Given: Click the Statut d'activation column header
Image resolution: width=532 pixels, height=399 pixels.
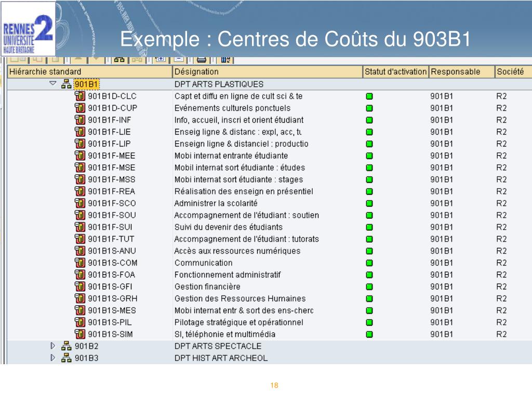Looking at the screenshot, I should click(395, 72).
